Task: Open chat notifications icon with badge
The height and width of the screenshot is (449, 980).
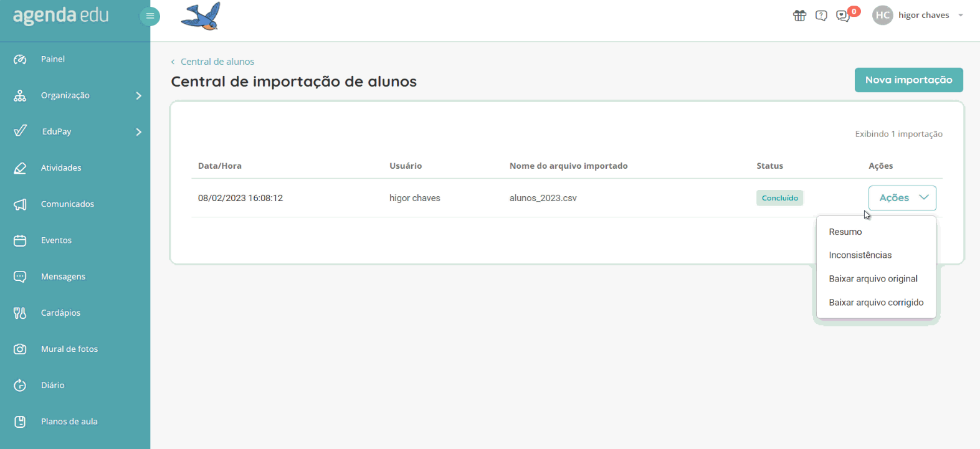Action: 843,16
